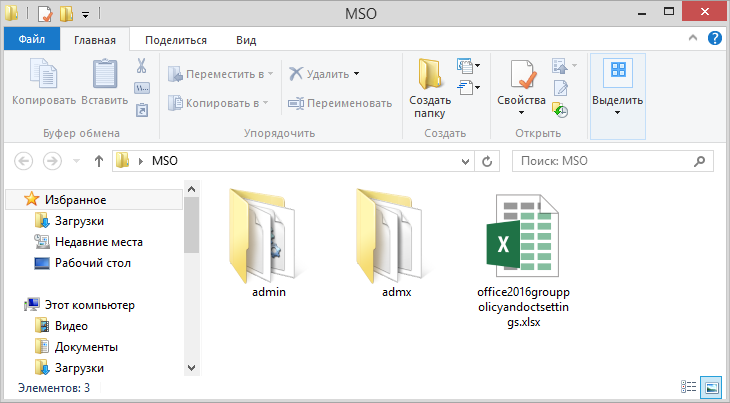The width and height of the screenshot is (730, 403).
Task: Click the Cut scissors icon
Action: pyautogui.click(x=142, y=66)
